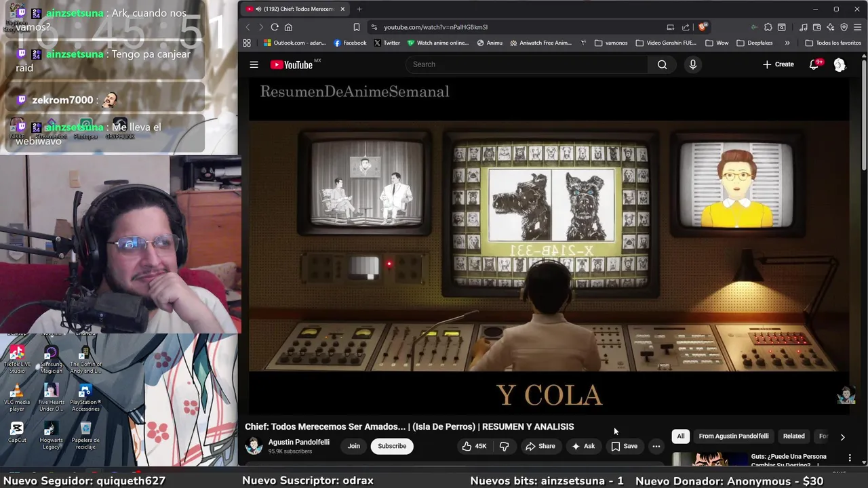Open more actions three-dot menu
This screenshot has width=868, height=488.
656,446
